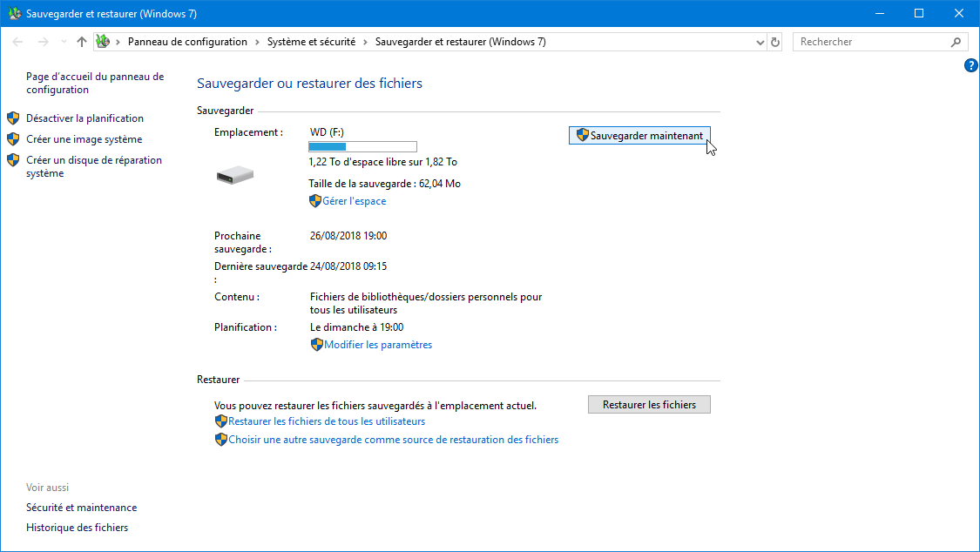
Task: Click the Forward navigation arrow
Action: pos(44,42)
